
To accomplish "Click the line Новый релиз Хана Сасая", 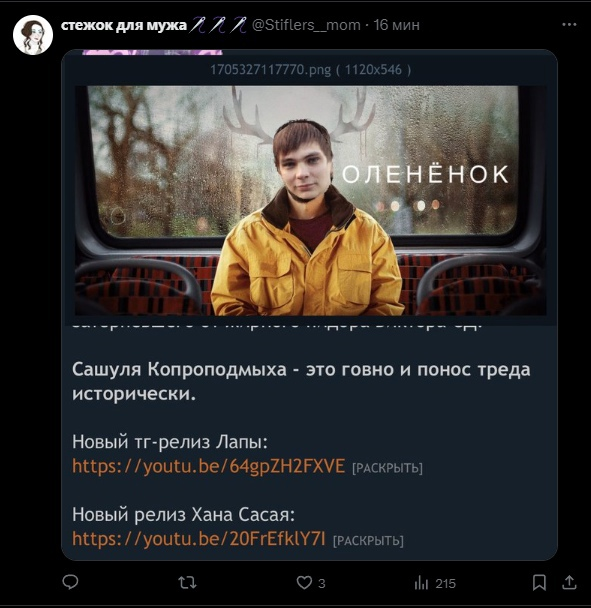I will [x=183, y=515].
